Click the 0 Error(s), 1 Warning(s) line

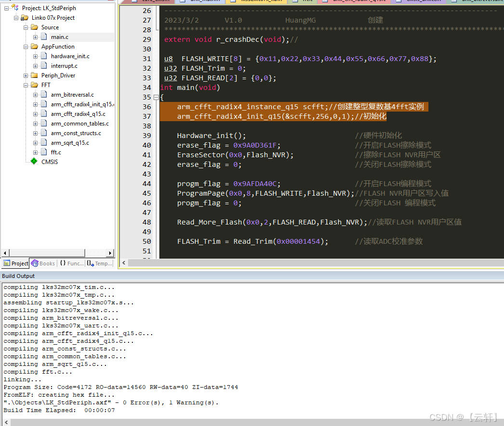111,402
